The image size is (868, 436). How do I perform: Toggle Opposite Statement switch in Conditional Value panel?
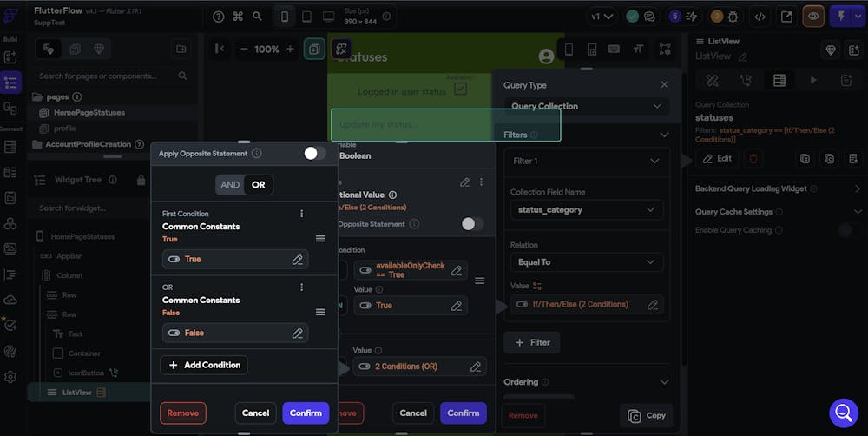click(471, 224)
